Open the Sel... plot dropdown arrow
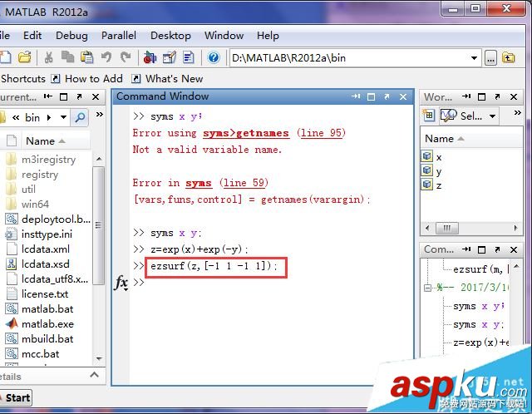 point(492,116)
